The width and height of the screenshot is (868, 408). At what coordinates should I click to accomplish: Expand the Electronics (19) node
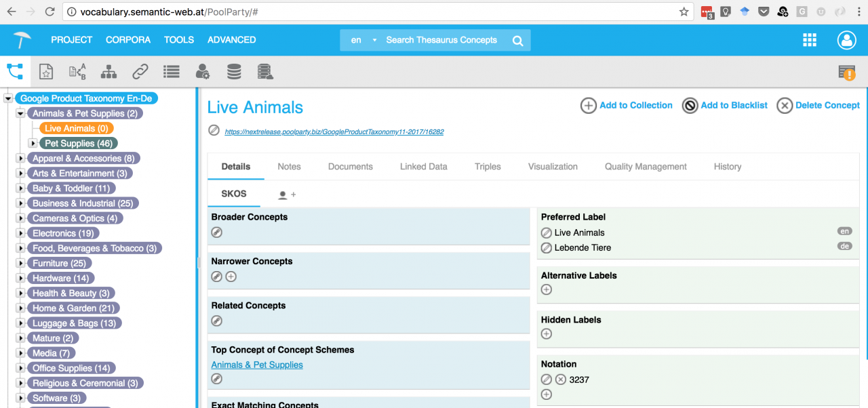21,233
